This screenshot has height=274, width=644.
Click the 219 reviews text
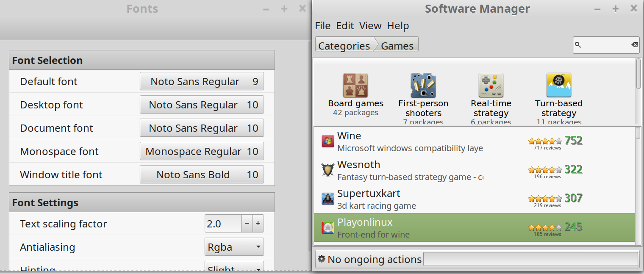click(547, 205)
